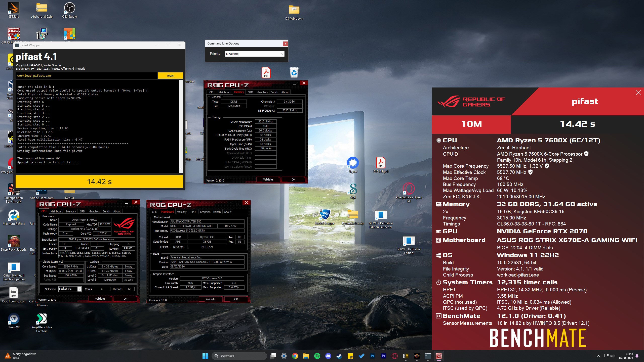Launch SteamVR from the desktop

coord(14,321)
